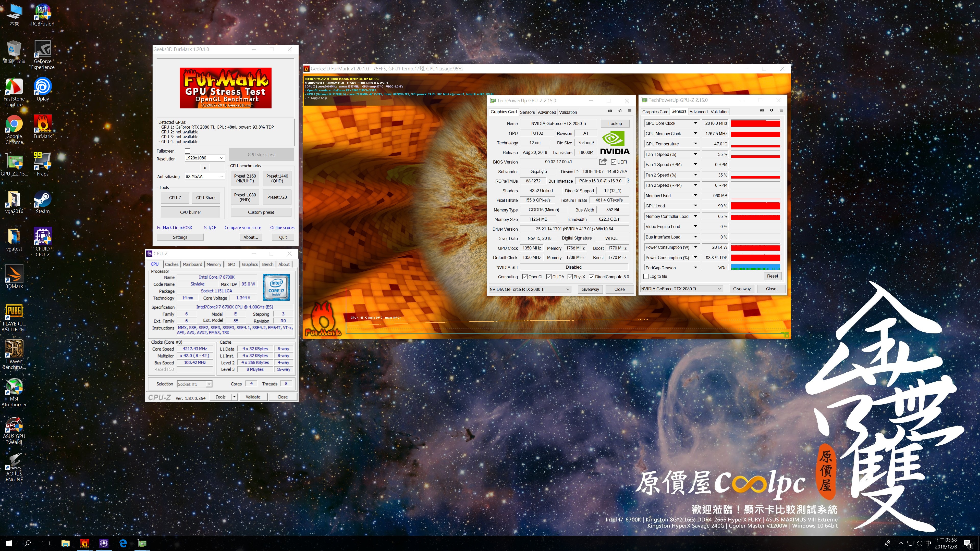Screen dimensions: 980x551
Task: Open Microsoft Edge from the taskbar
Action: click(123, 543)
